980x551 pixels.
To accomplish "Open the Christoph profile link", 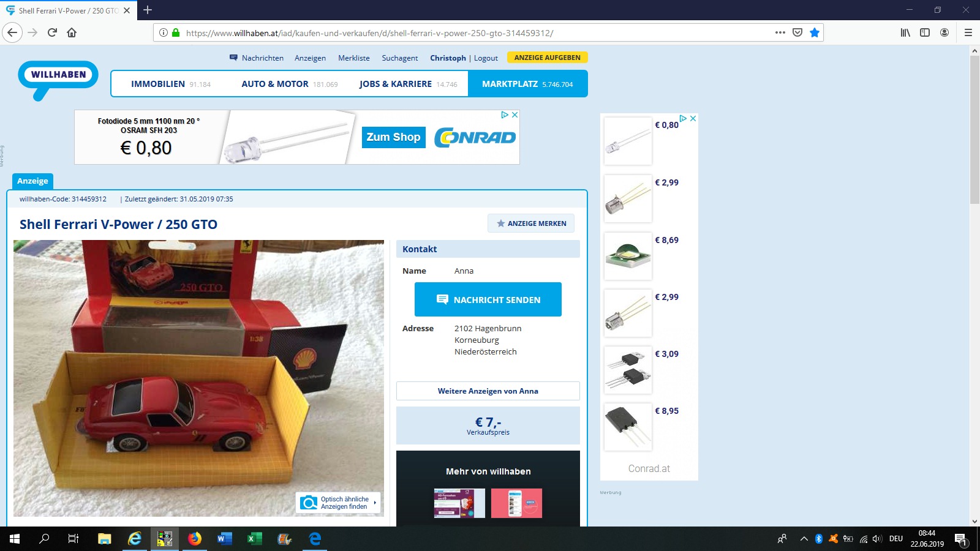I will [448, 58].
